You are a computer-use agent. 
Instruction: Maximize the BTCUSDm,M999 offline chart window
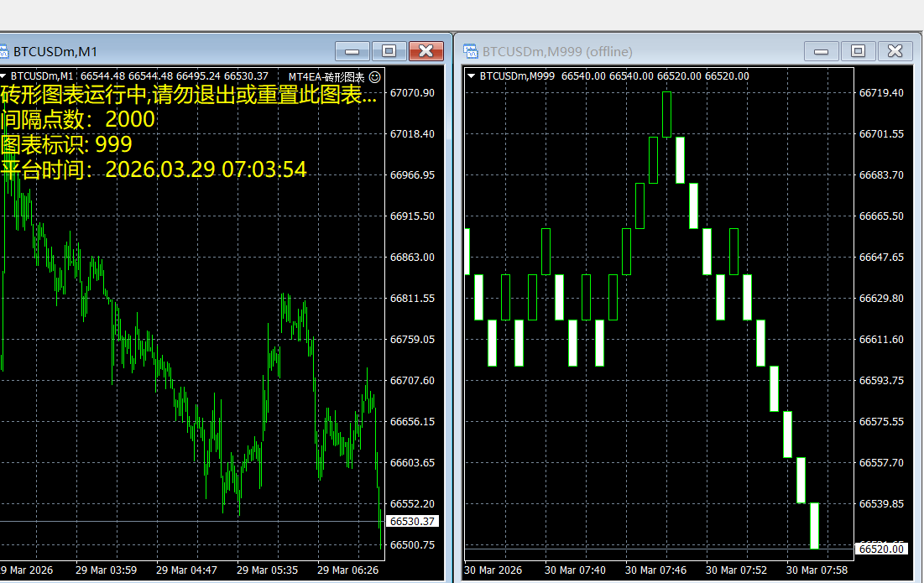(858, 51)
